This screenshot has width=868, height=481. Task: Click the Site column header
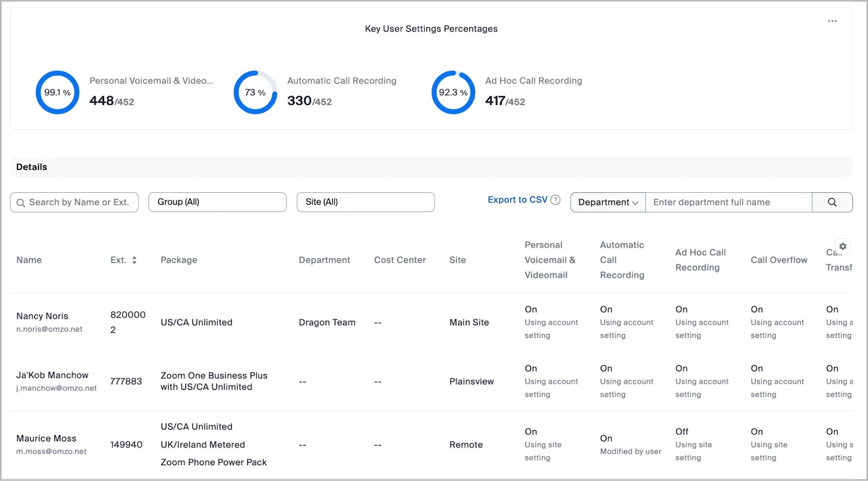coord(458,260)
